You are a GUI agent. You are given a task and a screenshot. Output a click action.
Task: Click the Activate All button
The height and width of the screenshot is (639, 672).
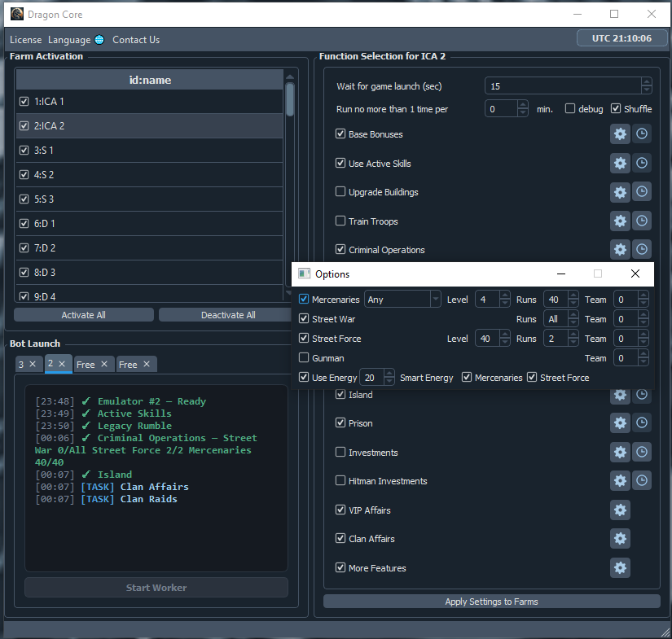84,315
